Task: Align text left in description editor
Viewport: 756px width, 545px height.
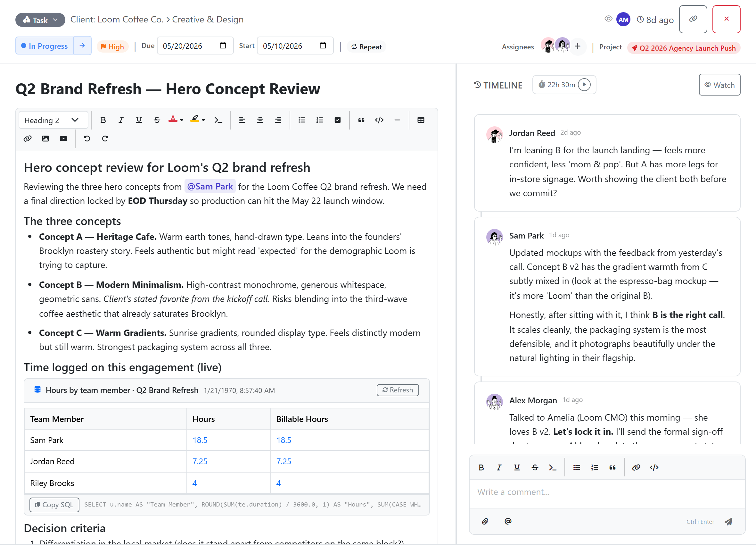Action: [x=242, y=120]
